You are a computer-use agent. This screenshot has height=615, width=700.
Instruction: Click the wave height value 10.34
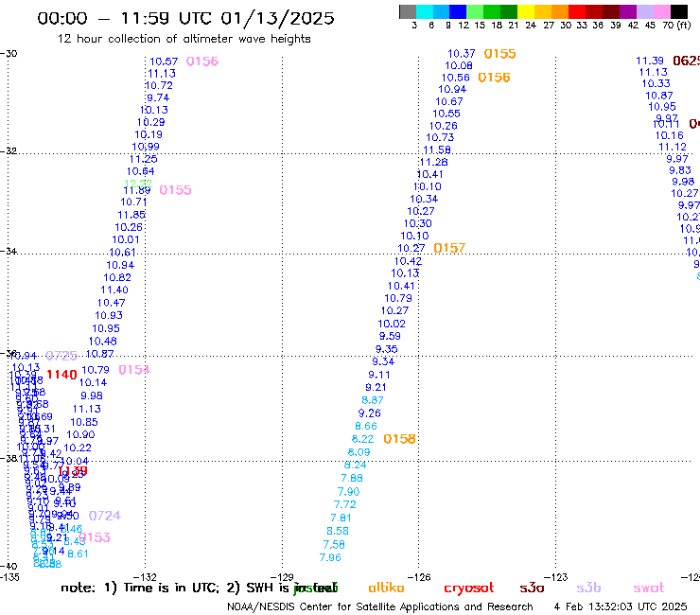[x=424, y=199]
